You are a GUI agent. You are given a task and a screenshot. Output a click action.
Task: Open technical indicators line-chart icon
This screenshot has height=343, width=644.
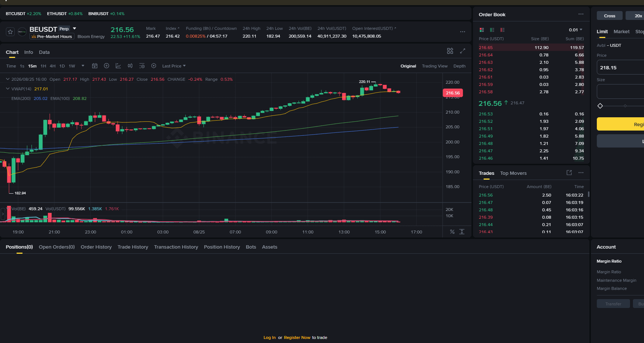click(x=118, y=66)
